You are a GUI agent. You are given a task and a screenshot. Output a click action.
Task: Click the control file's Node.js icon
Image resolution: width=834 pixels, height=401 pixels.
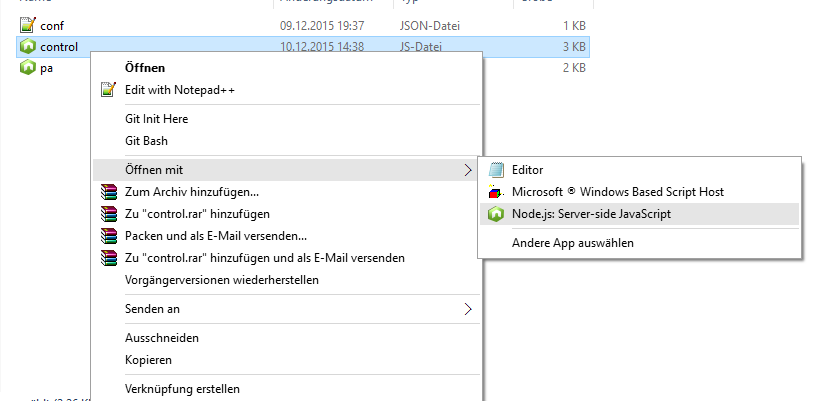click(x=27, y=47)
